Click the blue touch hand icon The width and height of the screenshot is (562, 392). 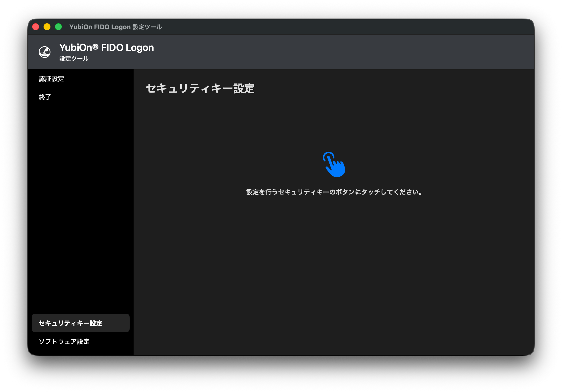click(334, 165)
